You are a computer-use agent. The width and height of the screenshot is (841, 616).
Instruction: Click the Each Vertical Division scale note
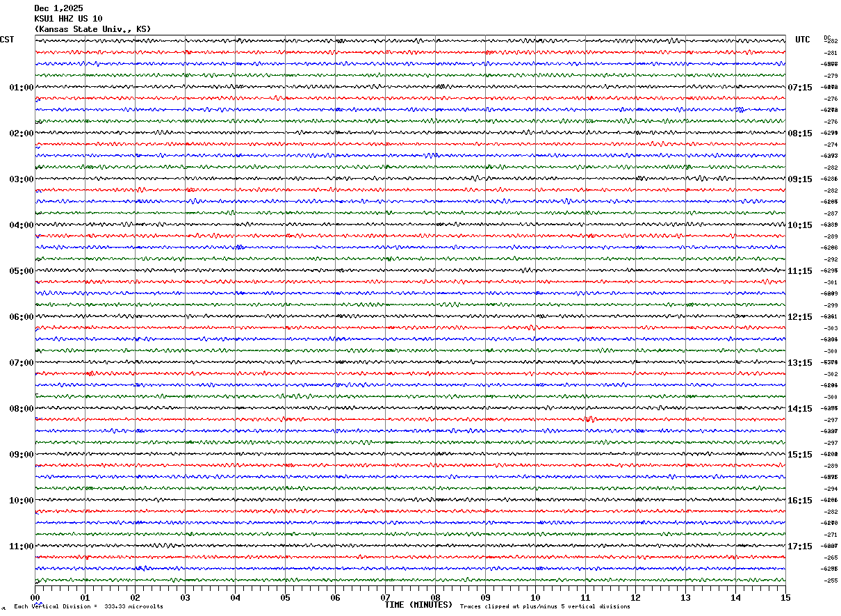(x=88, y=607)
